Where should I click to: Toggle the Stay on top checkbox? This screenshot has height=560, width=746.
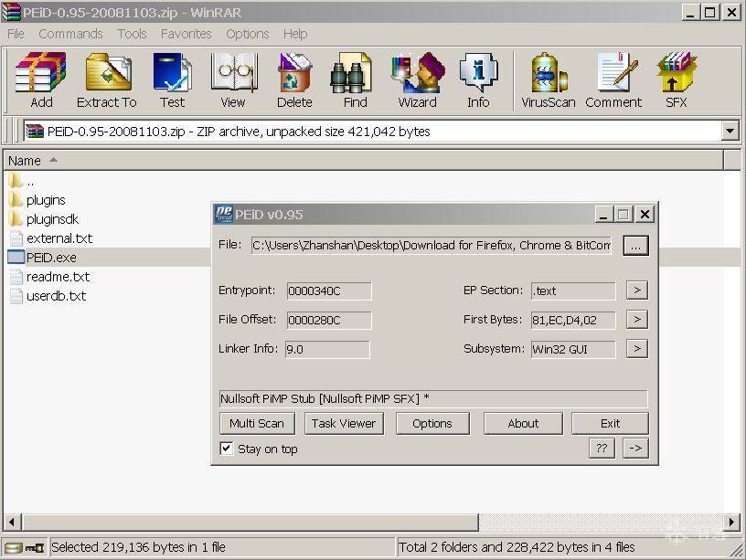(x=227, y=449)
